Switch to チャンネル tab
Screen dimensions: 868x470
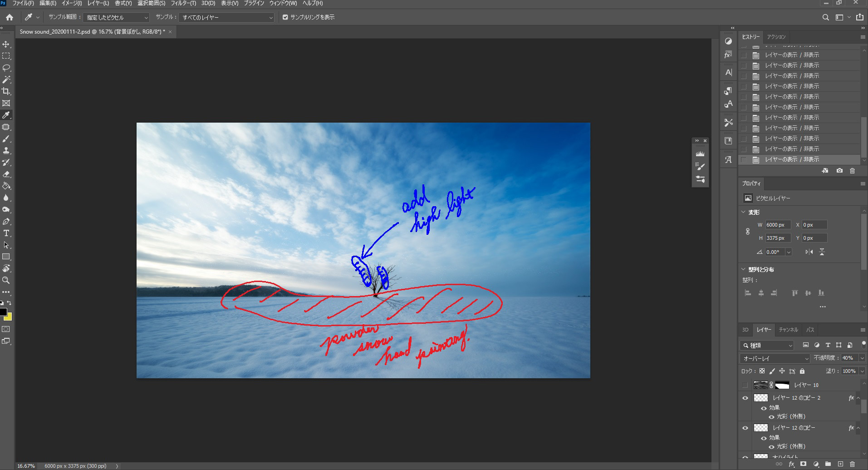(x=788, y=330)
